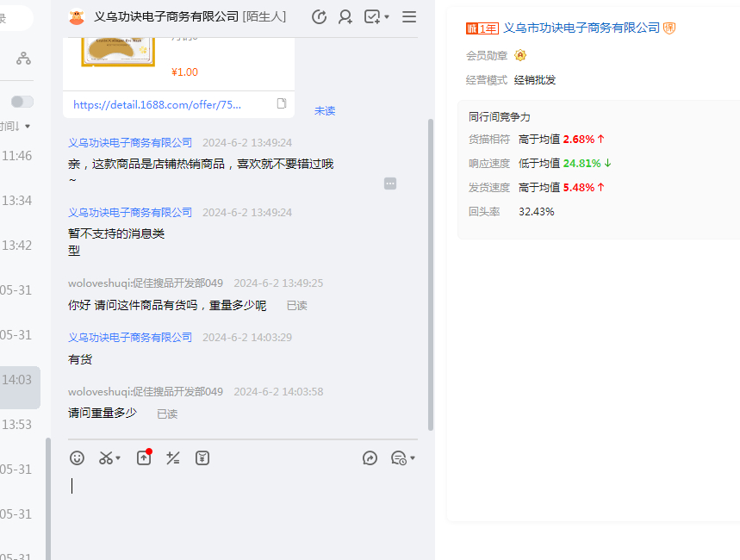Expand the screenshot options arrow beside scissors
This screenshot has width=740, height=560.
pyautogui.click(x=118, y=458)
